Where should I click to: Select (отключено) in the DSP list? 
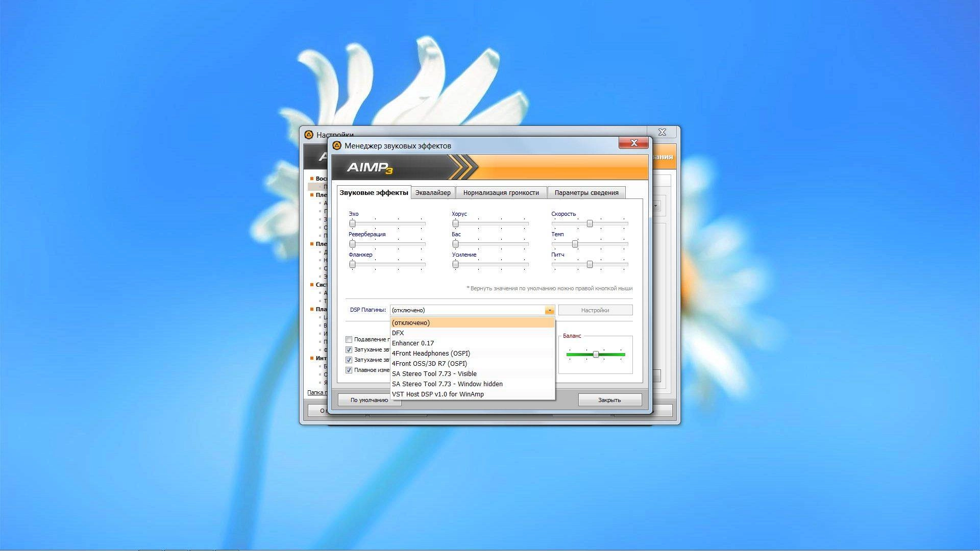(x=472, y=322)
